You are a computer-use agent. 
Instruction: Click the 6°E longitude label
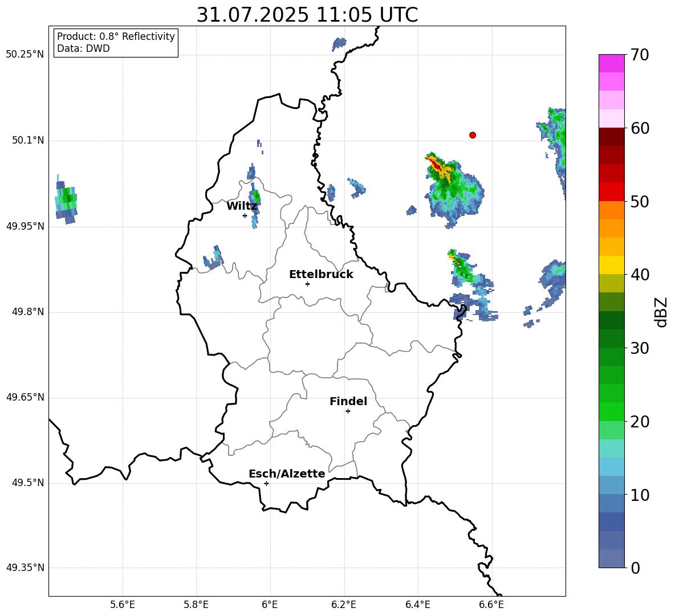(x=270, y=605)
